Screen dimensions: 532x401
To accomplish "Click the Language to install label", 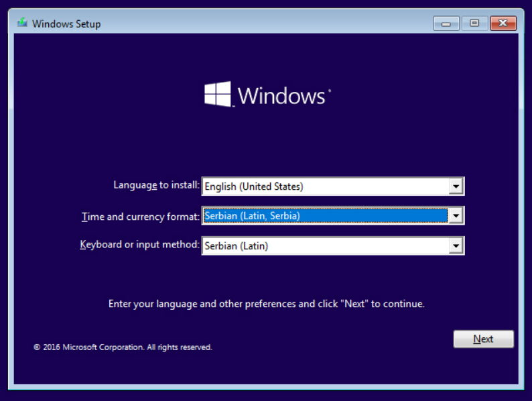I will pos(156,185).
